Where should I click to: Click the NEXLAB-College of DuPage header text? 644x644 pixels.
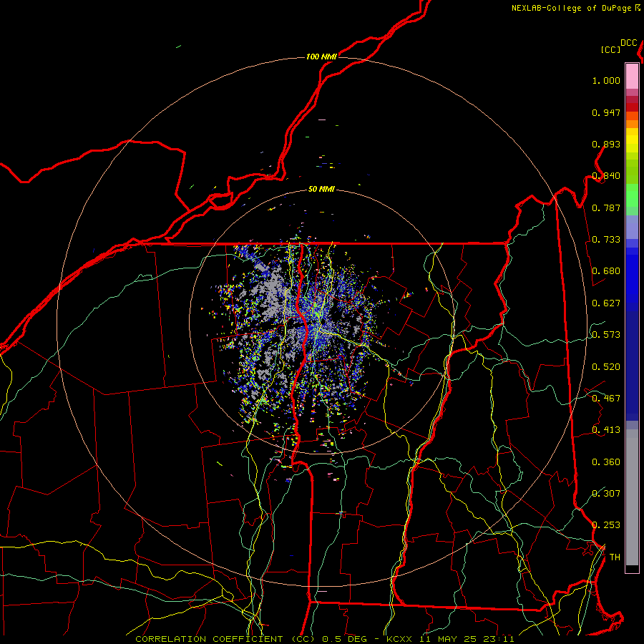click(571, 8)
